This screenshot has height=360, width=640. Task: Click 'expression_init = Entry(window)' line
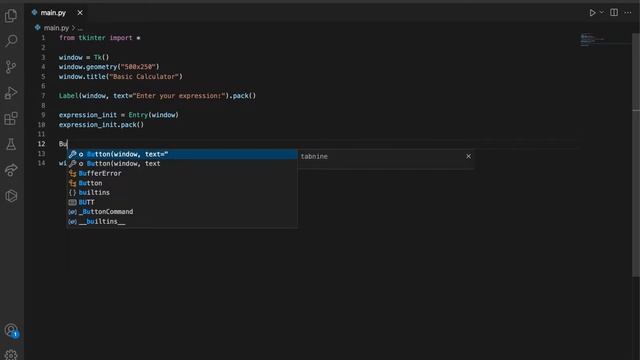[119, 115]
